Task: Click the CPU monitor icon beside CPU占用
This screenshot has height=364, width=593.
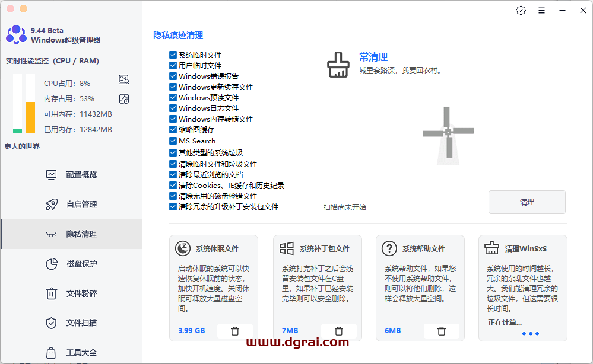Action: point(123,79)
